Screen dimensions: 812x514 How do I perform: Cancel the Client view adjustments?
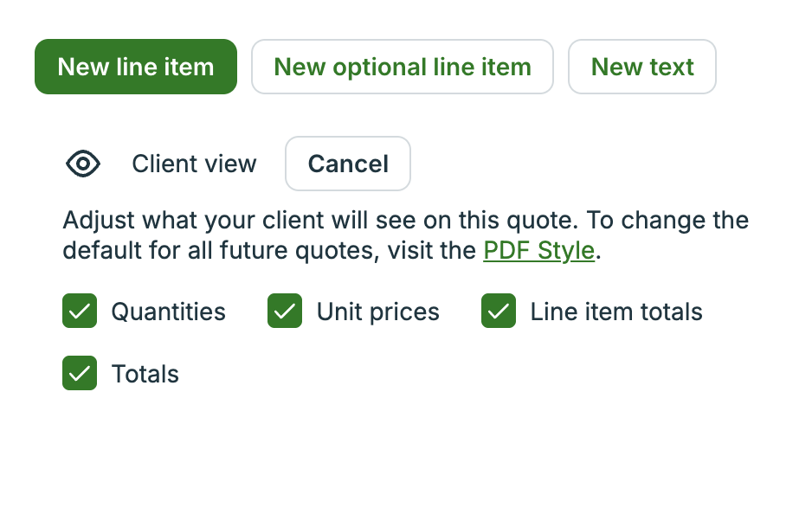click(x=347, y=164)
